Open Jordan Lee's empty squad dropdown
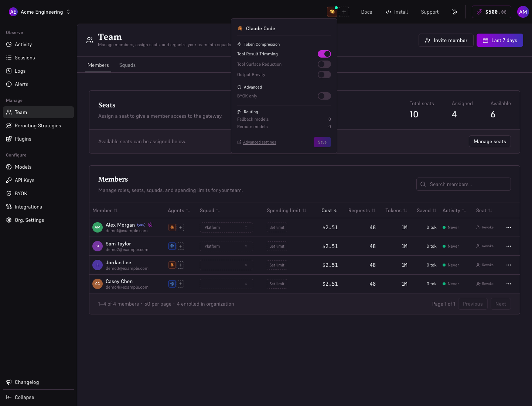532x406 pixels. 226,265
